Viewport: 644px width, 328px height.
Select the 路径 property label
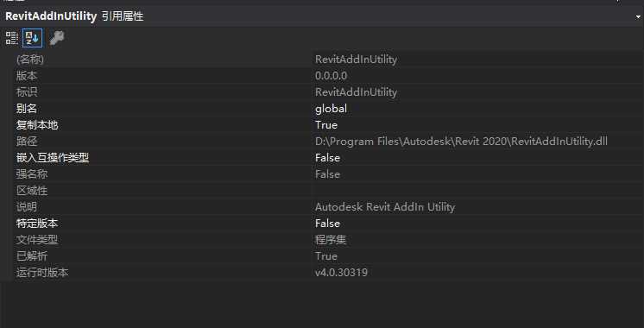point(27,142)
